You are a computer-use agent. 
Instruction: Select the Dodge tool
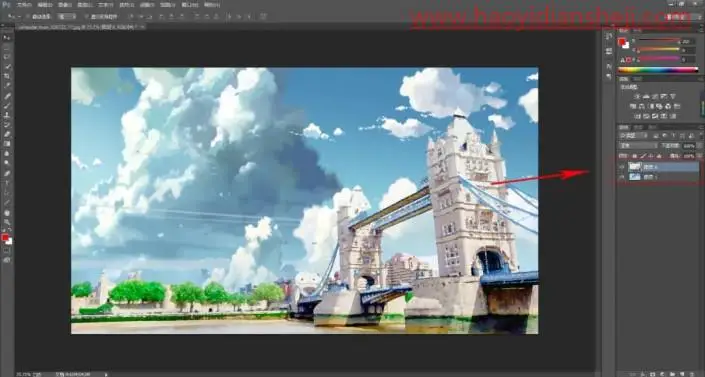point(7,163)
